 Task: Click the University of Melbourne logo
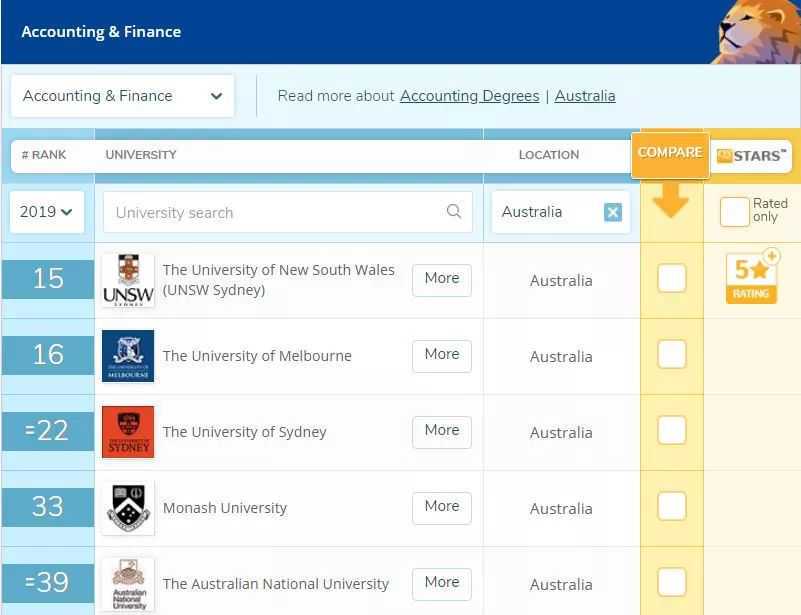(128, 356)
